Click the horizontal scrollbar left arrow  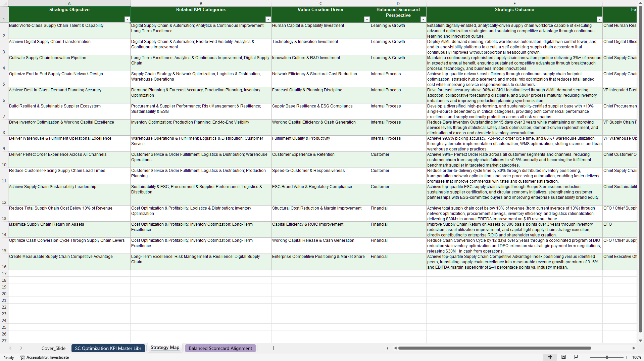[x=395, y=348]
